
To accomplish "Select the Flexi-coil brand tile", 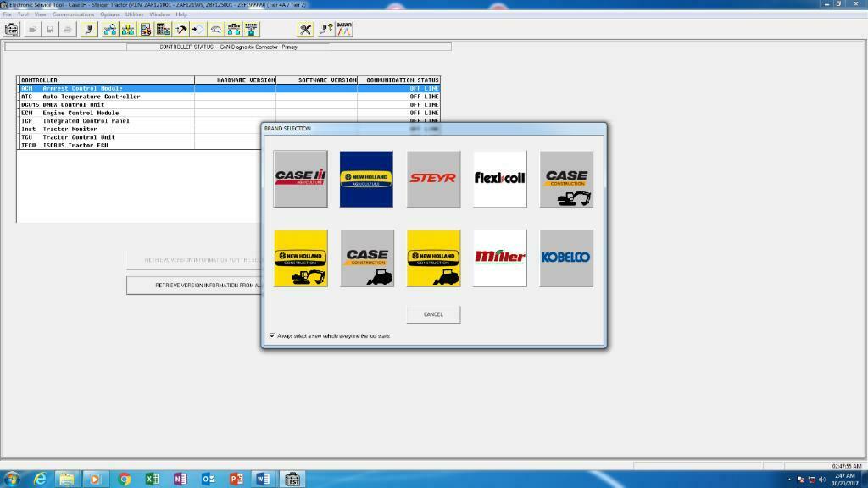I will coord(500,180).
